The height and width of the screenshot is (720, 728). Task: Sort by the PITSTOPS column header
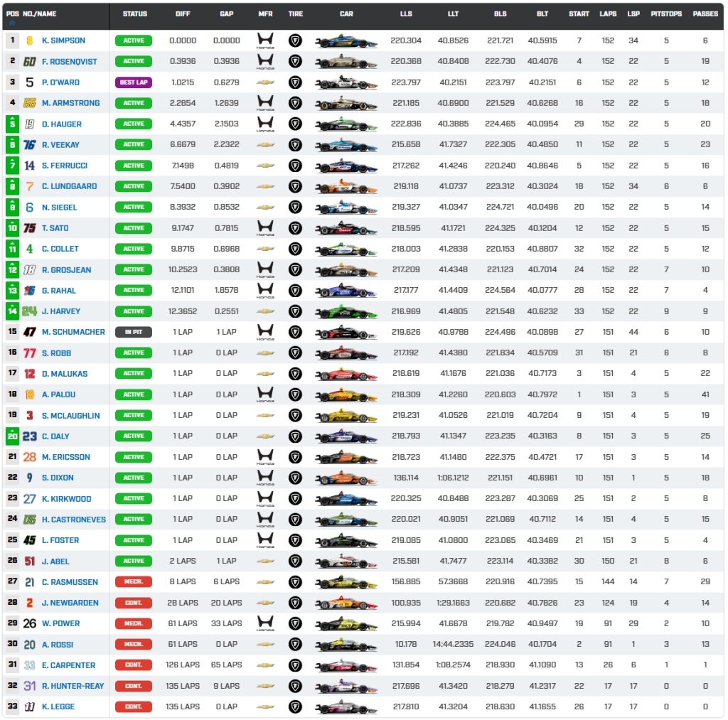click(665, 14)
